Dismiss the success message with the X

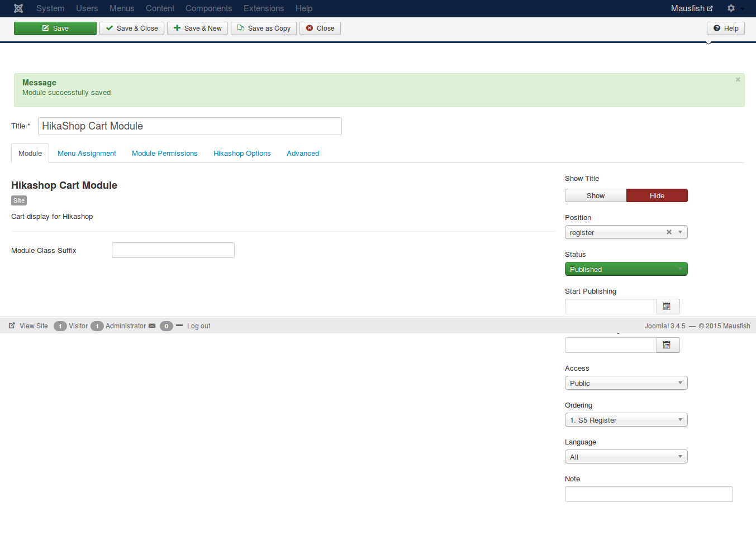[x=738, y=80]
